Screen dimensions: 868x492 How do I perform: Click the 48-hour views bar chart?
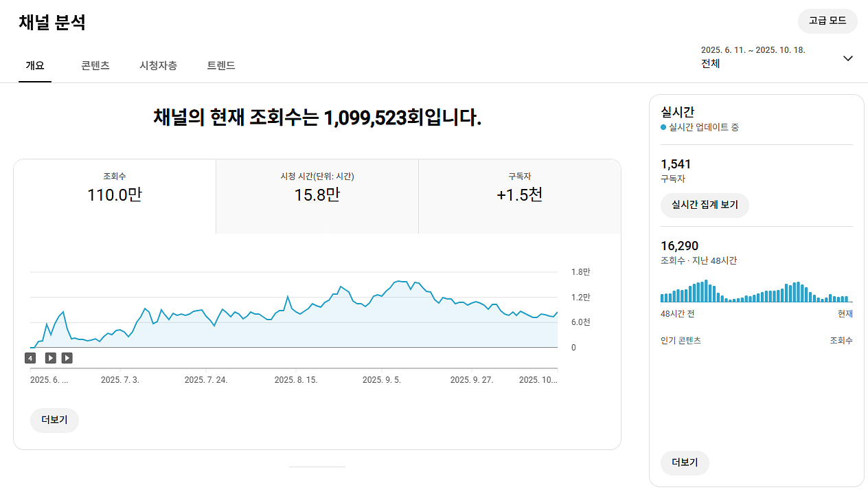[x=755, y=291]
